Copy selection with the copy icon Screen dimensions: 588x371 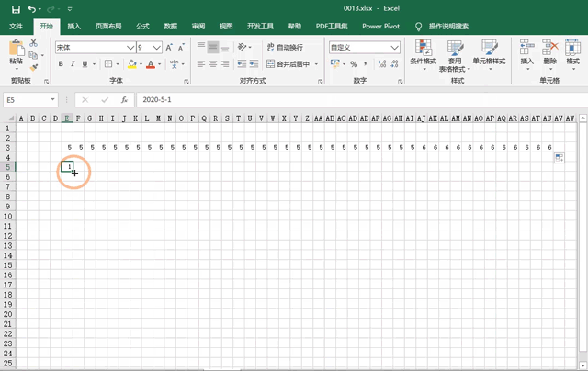click(x=33, y=55)
